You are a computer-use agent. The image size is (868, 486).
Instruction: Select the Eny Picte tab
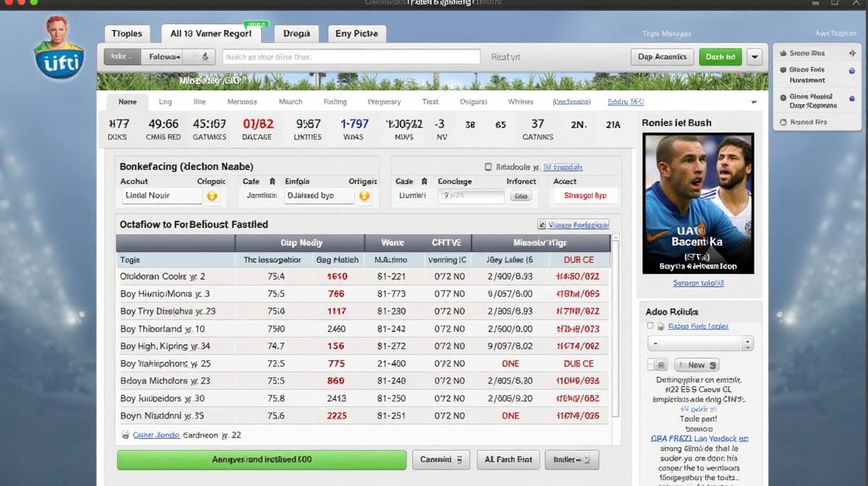tap(357, 33)
